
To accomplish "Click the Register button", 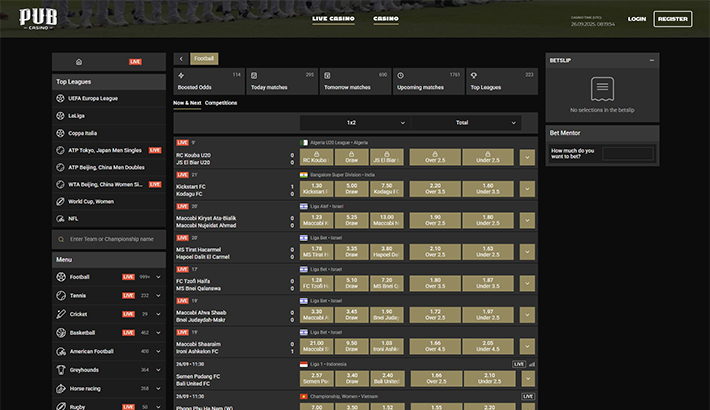I will 672,19.
